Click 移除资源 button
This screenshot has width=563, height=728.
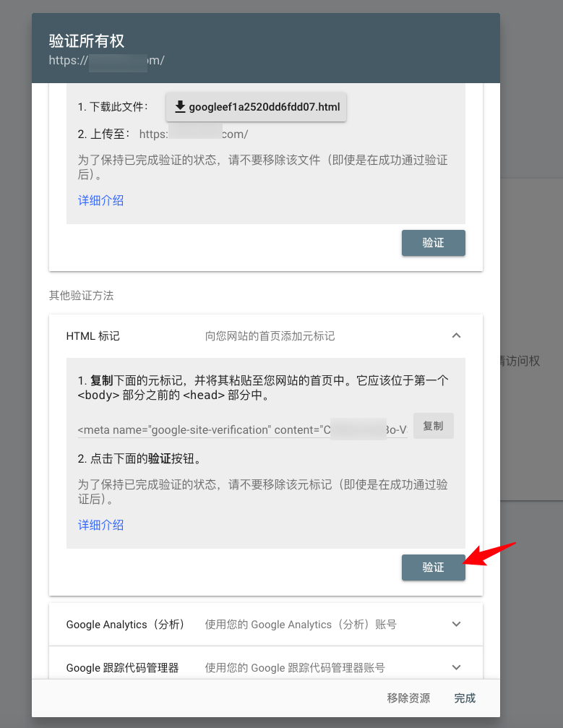[408, 698]
